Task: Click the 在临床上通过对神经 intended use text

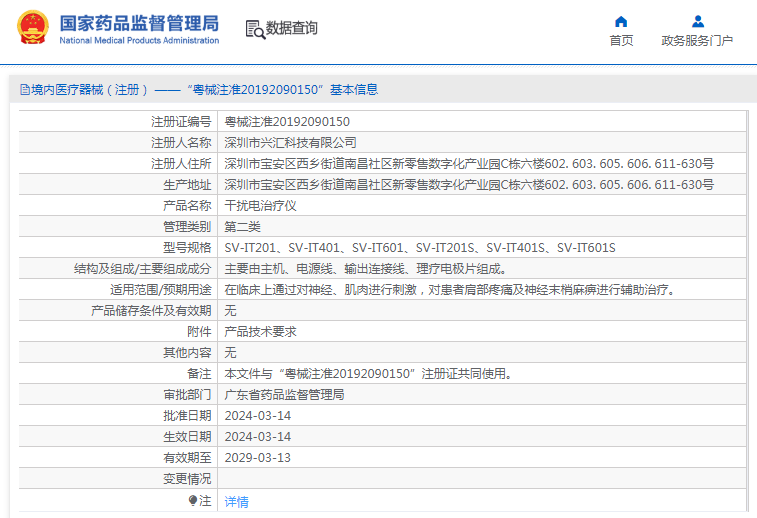Action: [x=449, y=290]
